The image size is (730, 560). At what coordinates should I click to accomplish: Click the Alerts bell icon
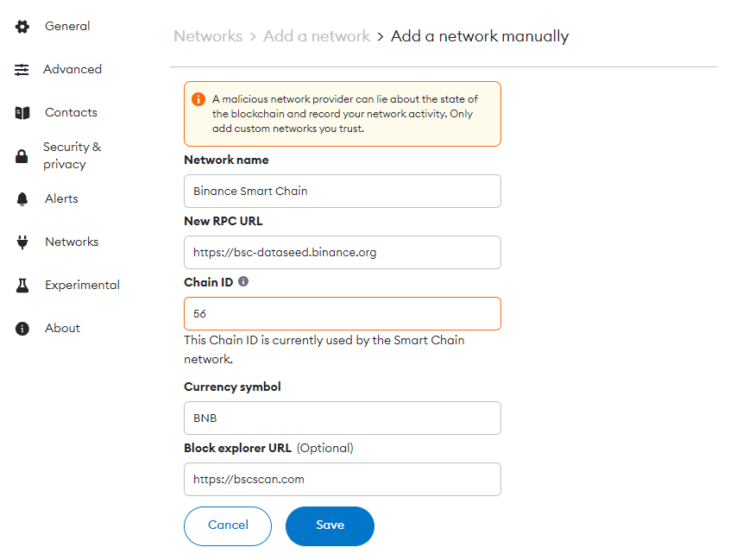point(22,199)
